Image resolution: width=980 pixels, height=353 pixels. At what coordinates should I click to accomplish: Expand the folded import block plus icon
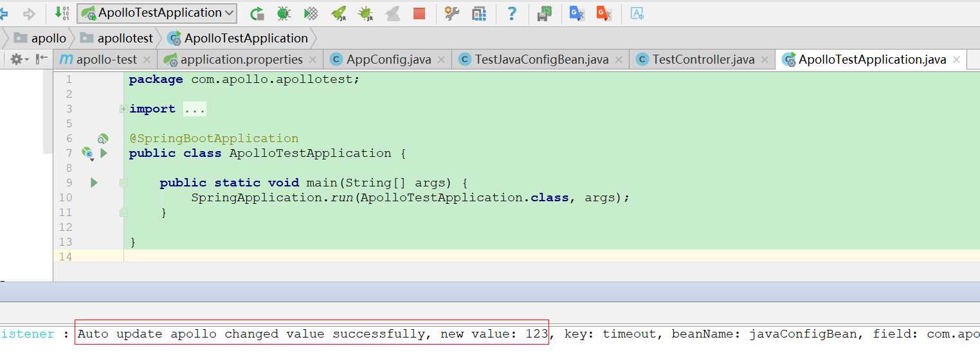click(123, 109)
